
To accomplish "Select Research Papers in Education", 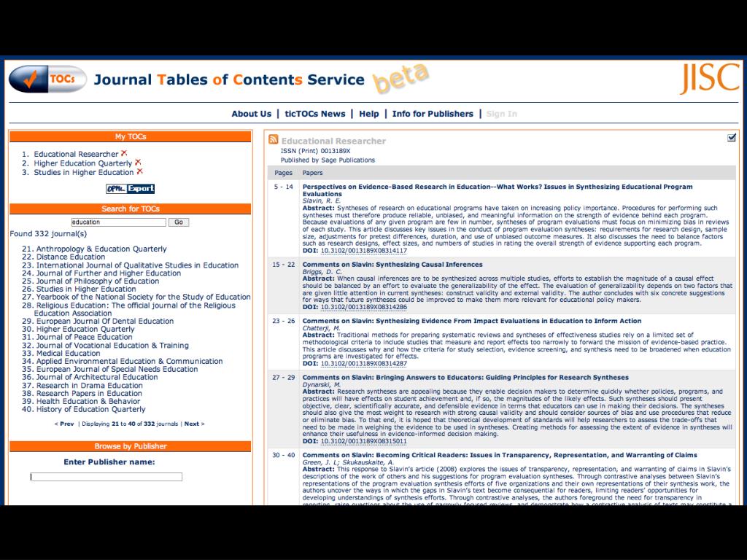I will click(89, 393).
